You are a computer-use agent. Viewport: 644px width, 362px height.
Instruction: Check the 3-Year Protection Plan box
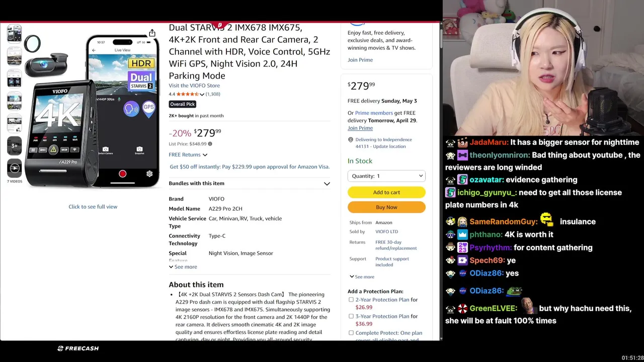(x=351, y=316)
